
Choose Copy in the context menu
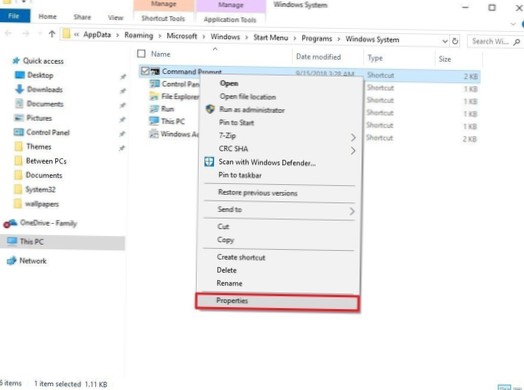(226, 240)
